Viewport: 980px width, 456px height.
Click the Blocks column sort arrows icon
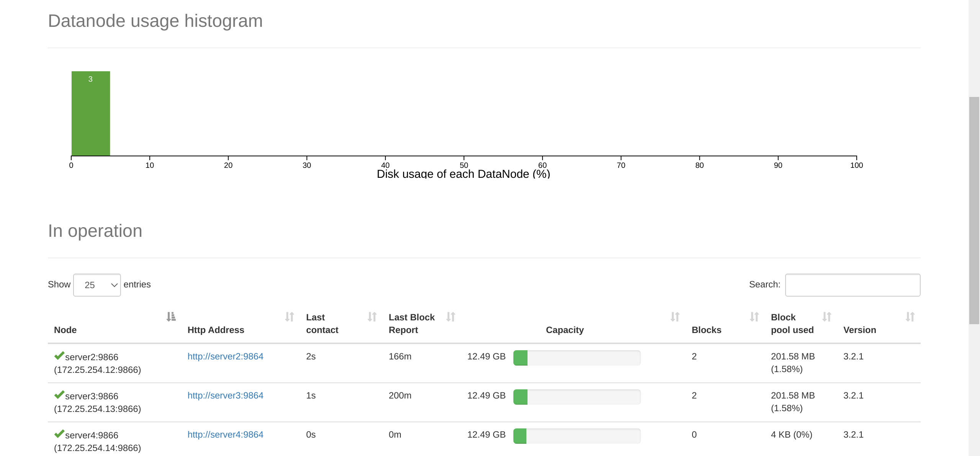(x=754, y=317)
